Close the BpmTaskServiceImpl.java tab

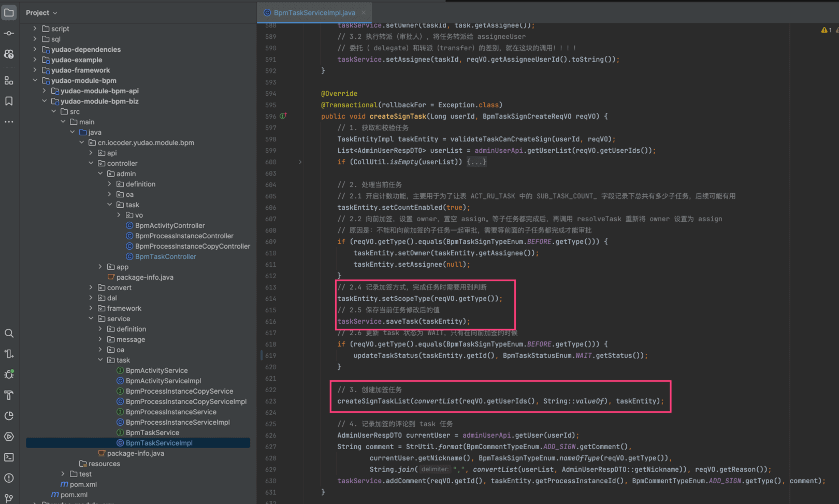coord(364,12)
